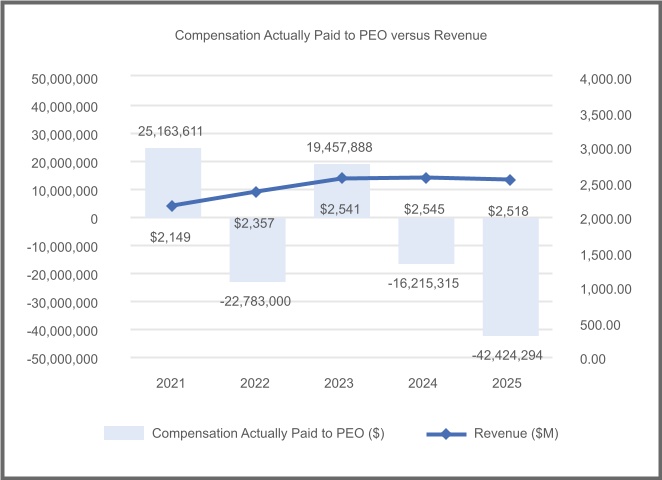Select the 2022 negative compensation bar
The image size is (662, 480).
coord(257,250)
